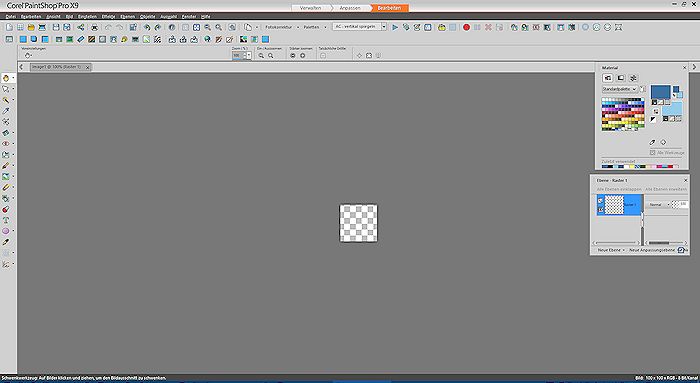Click the Neue Ebene button

pos(609,250)
